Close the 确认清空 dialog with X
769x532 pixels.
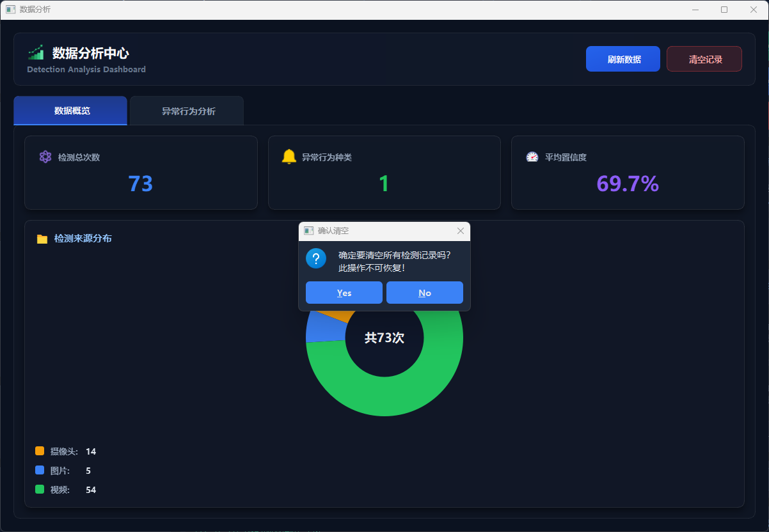(461, 231)
